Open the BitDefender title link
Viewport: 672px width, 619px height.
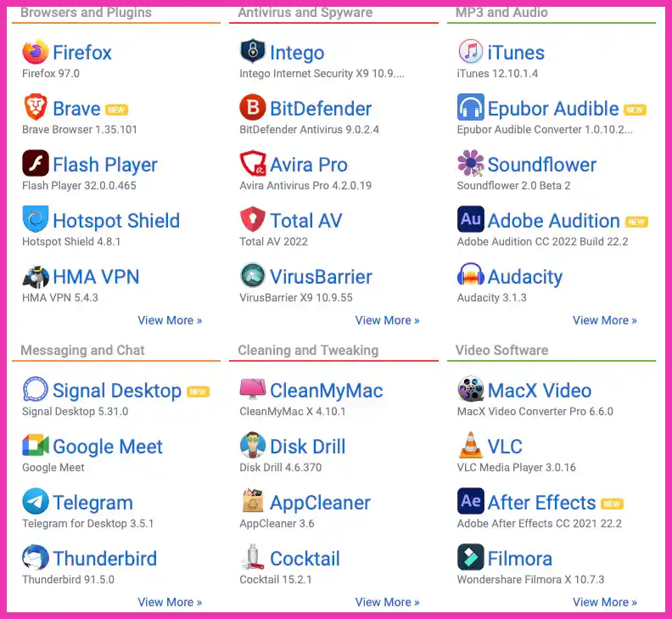(x=321, y=109)
